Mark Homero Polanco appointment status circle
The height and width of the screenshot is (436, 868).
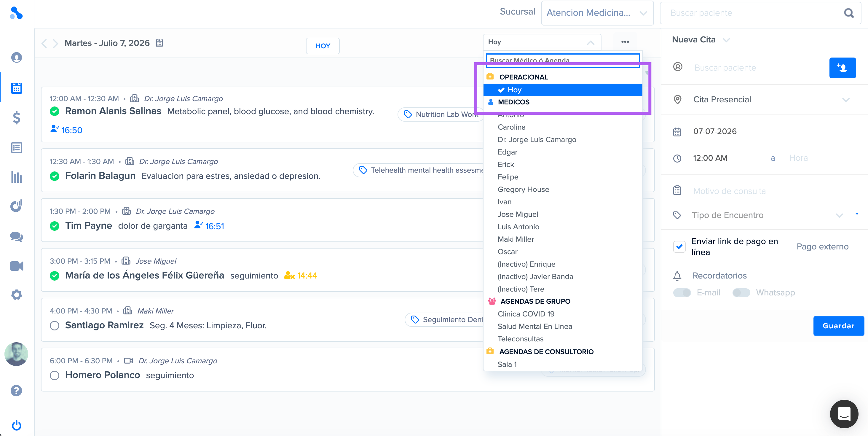pos(55,375)
